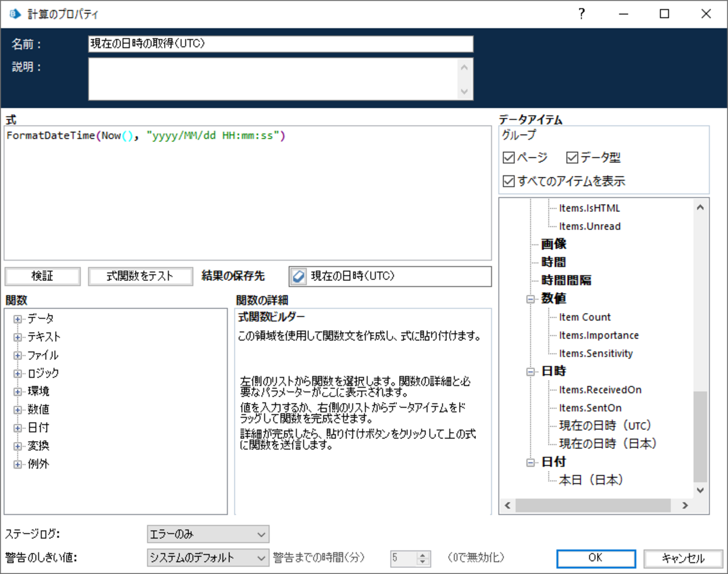Select 現在の日時（日本） data item
728x574 pixels.
(608, 443)
